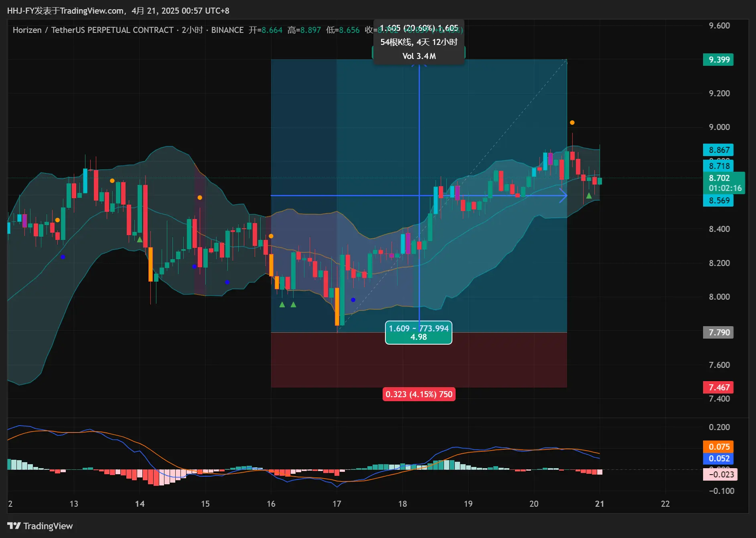This screenshot has height=538, width=756.
Task: Click the orange 0.075 MACD signal value
Action: 718,447
